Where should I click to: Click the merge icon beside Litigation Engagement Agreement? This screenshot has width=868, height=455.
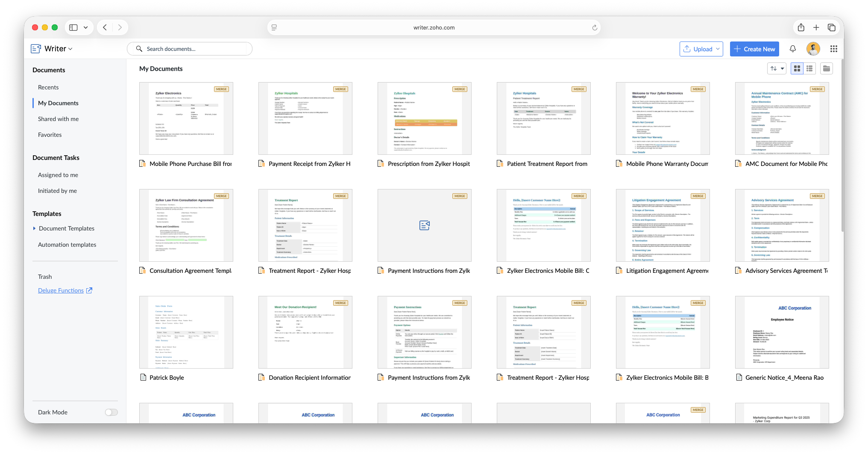(x=620, y=271)
